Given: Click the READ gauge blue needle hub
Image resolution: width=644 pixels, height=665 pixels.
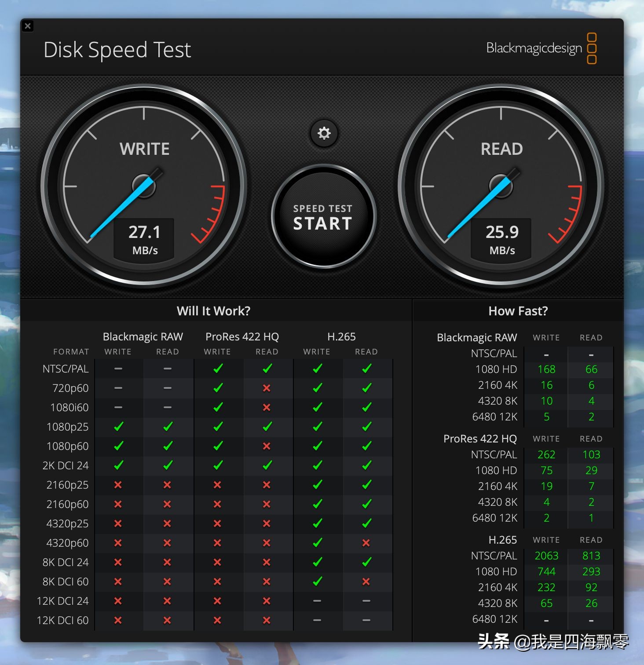Looking at the screenshot, I should point(501,186).
